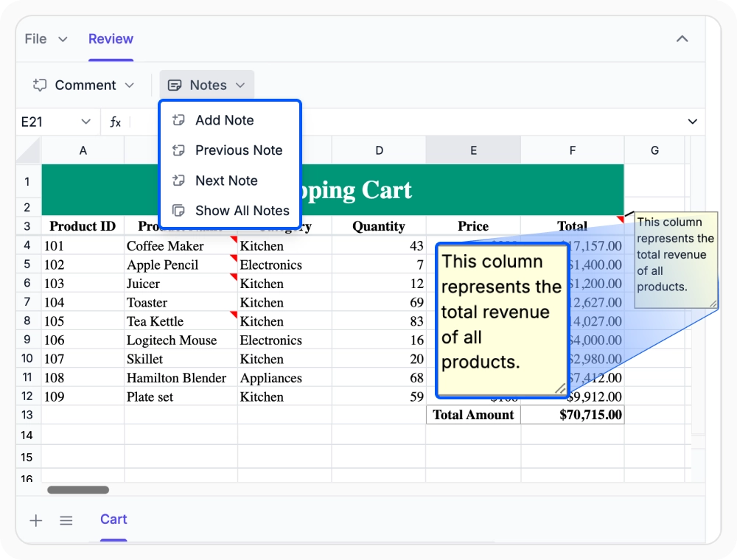
Task: Select the Hamilton Blender cell
Action: pyautogui.click(x=181, y=378)
